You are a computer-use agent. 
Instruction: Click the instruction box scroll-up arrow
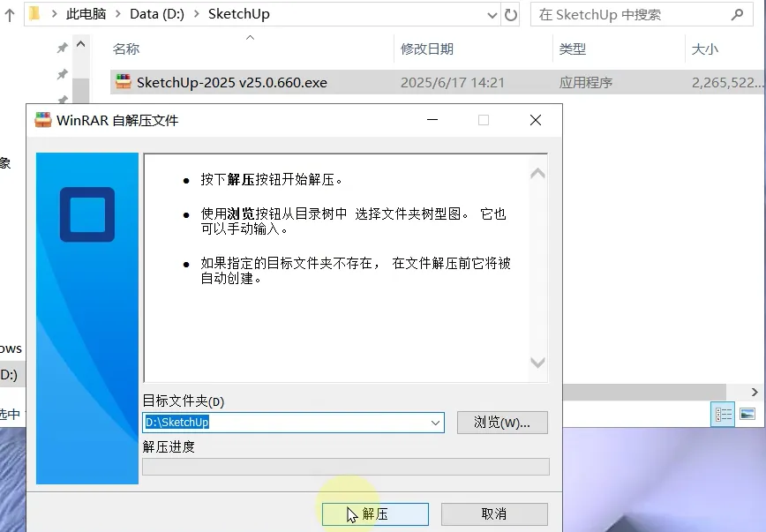point(537,173)
